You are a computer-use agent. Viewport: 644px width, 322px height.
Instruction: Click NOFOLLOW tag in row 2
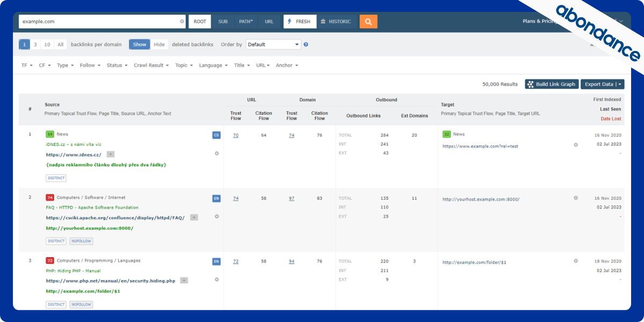point(81,241)
